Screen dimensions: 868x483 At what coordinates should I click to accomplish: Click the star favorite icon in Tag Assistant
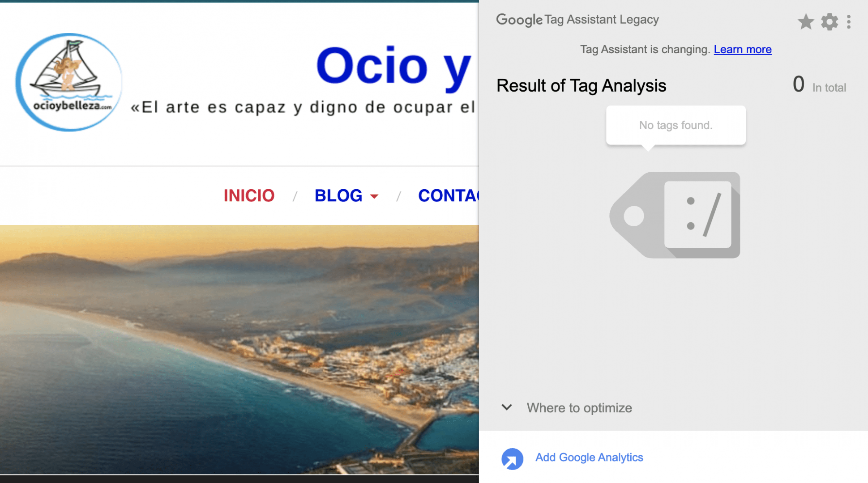(x=805, y=21)
